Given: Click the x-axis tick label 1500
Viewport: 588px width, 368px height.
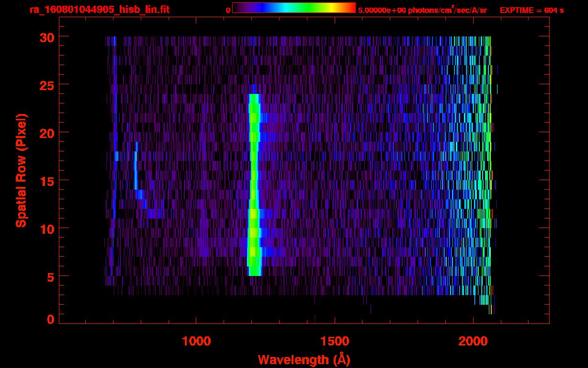Looking at the screenshot, I should tap(335, 341).
